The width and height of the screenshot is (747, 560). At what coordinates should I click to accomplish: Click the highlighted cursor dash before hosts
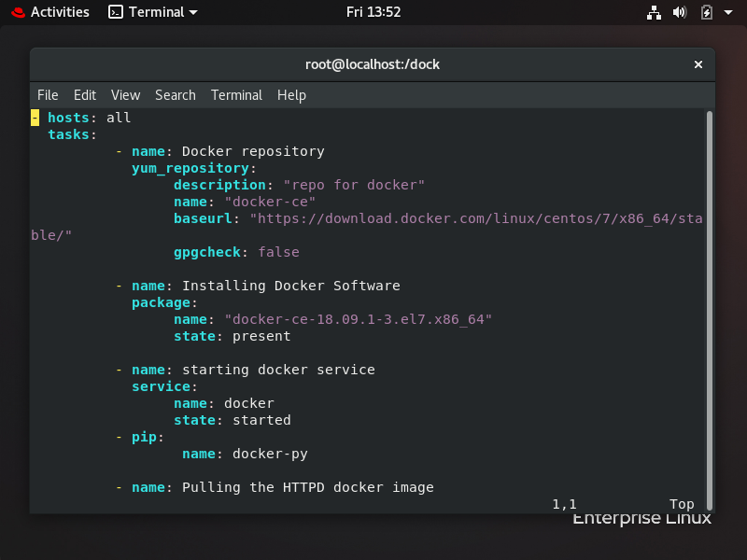point(35,118)
